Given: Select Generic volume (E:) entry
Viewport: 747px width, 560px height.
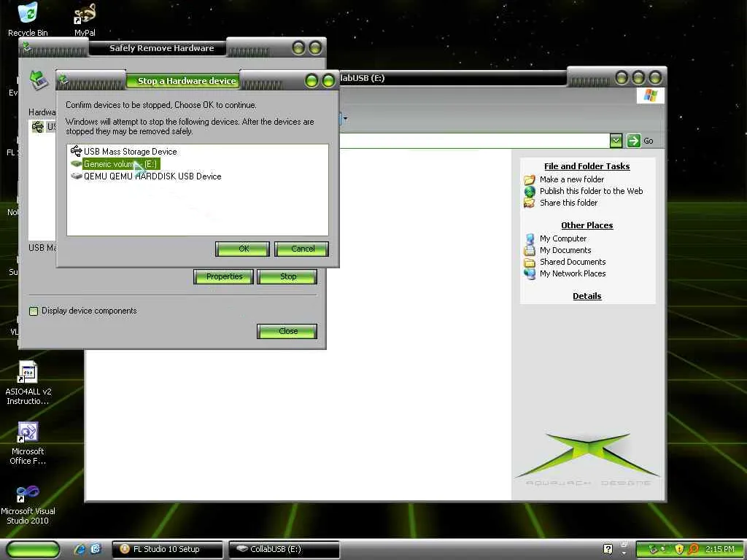Looking at the screenshot, I should [x=120, y=164].
